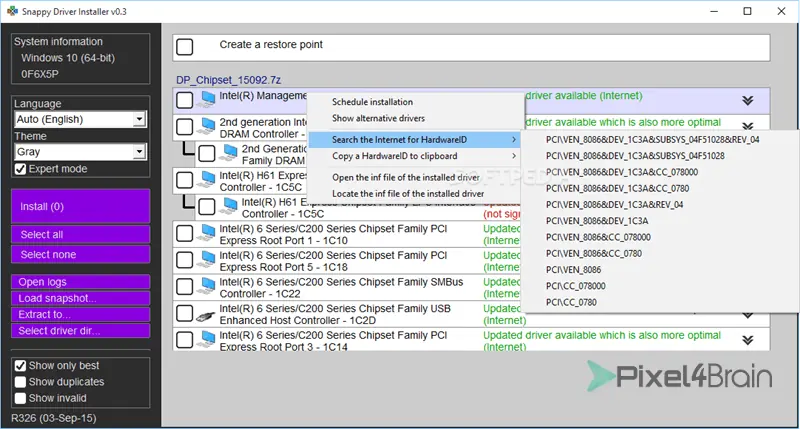Screen dimensions: 800x429
Task: Close the Snappy Driver Installer window
Action: pos(781,11)
